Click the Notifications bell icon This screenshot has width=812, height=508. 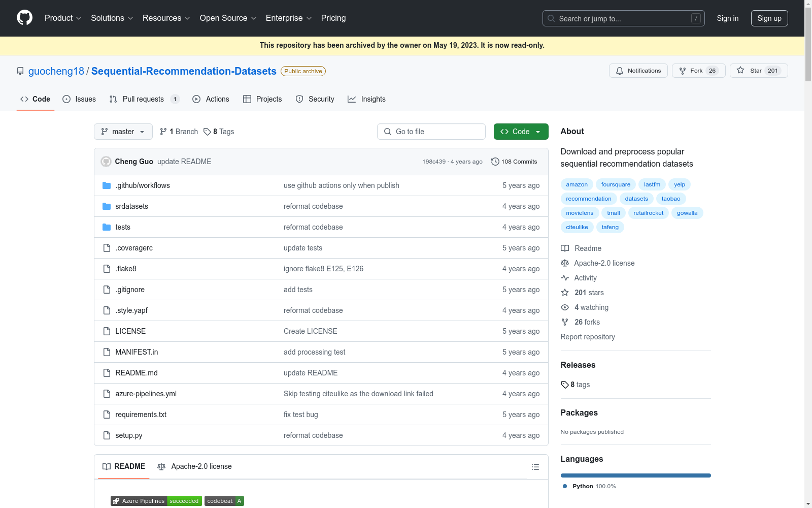coord(620,71)
